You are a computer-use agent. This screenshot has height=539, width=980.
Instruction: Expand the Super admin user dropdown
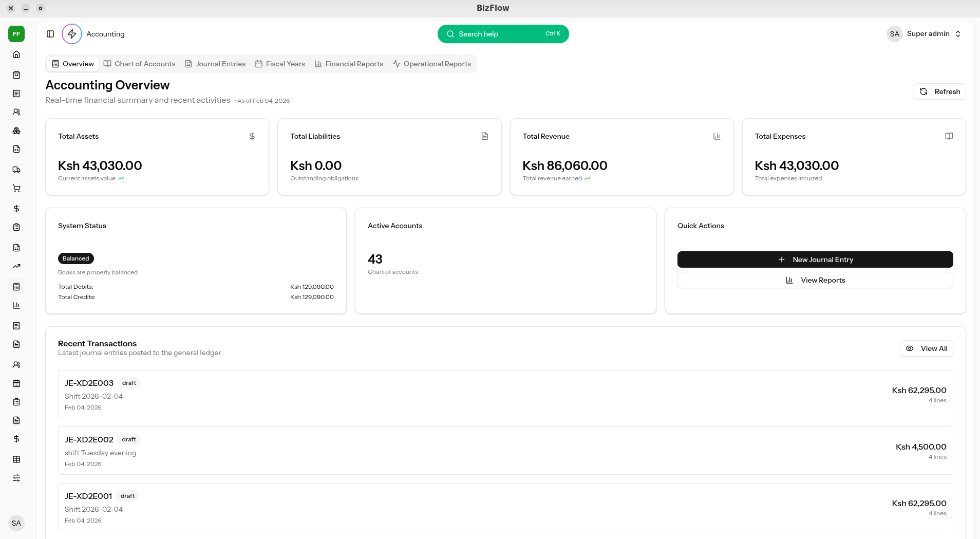pos(925,34)
